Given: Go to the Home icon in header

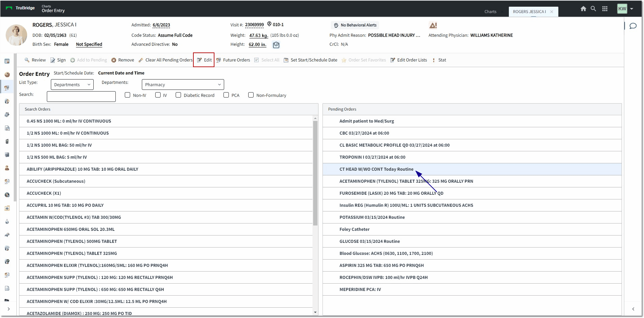Looking at the screenshot, I should pyautogui.click(x=583, y=9).
